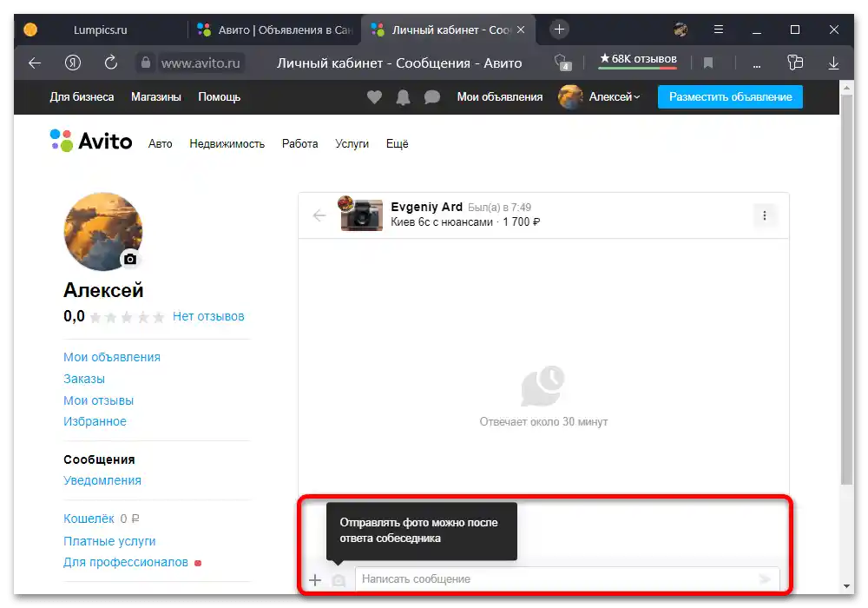868x608 pixels.
Task: Open the Услуги category
Action: [352, 144]
